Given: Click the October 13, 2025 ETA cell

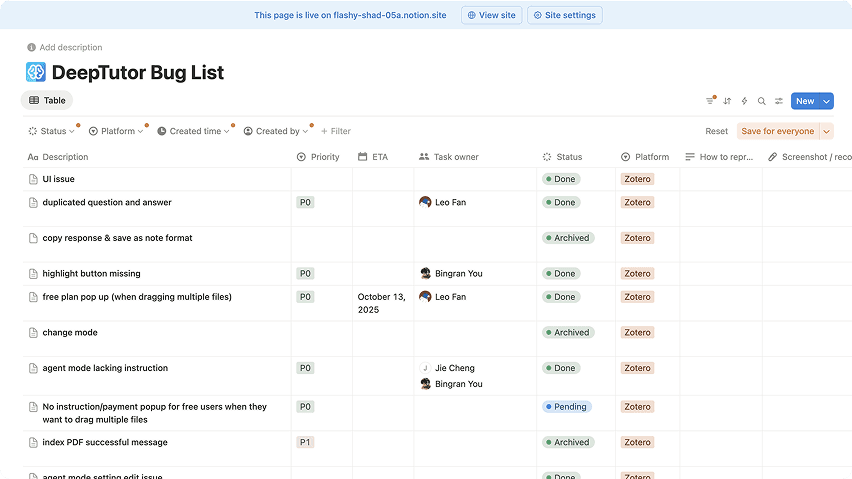Looking at the screenshot, I should point(381,303).
